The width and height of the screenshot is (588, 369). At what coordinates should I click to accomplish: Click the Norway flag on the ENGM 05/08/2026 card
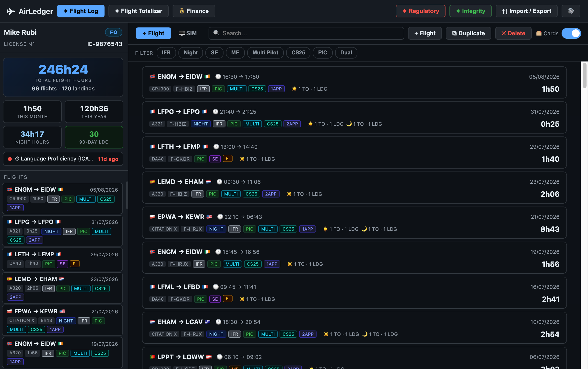pos(152,77)
